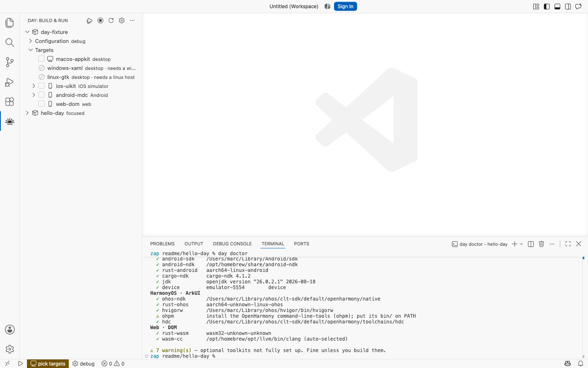Toggle the primary side bar
This screenshot has width=588, height=368.
[547, 7]
